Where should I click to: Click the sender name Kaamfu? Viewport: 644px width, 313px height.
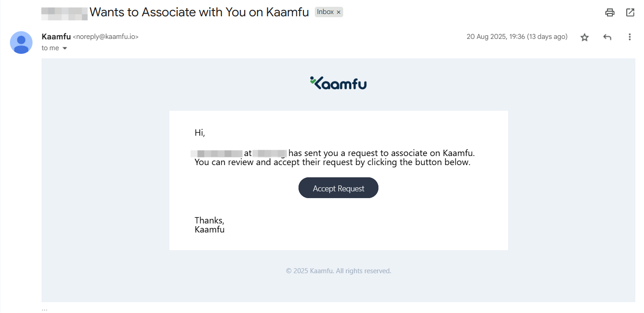(x=56, y=37)
